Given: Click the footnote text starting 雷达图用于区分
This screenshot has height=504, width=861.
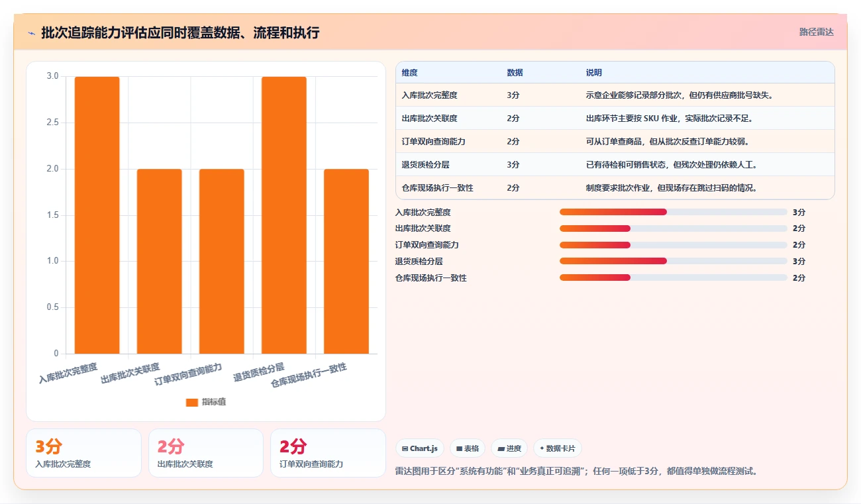Looking at the screenshot, I should tap(576, 472).
